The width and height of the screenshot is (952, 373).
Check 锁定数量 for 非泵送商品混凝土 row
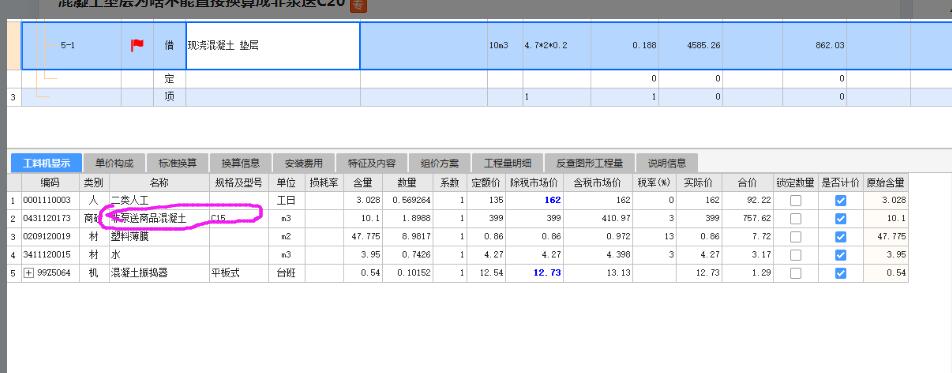[x=795, y=219]
